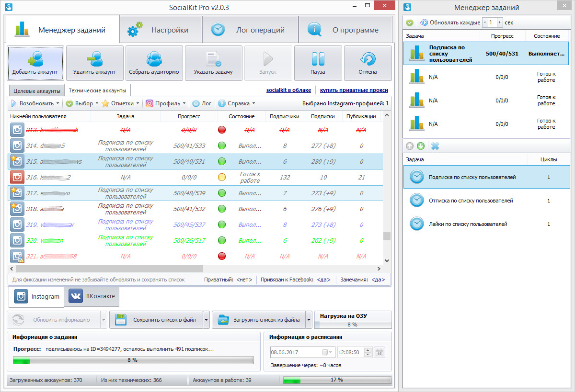
Task: Click the bar chart icon of task 500/40/531
Action: point(416,54)
